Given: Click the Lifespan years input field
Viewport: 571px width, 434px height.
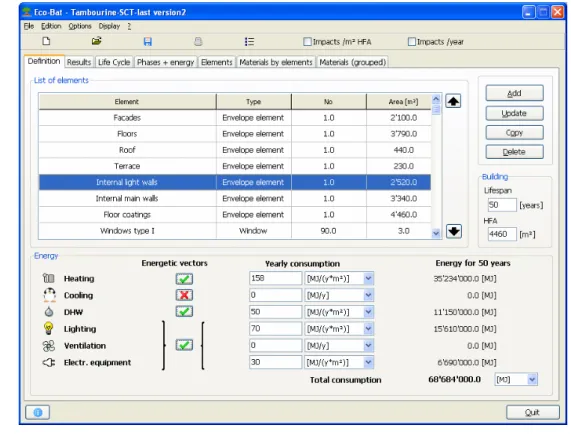Looking at the screenshot, I should [x=502, y=205].
